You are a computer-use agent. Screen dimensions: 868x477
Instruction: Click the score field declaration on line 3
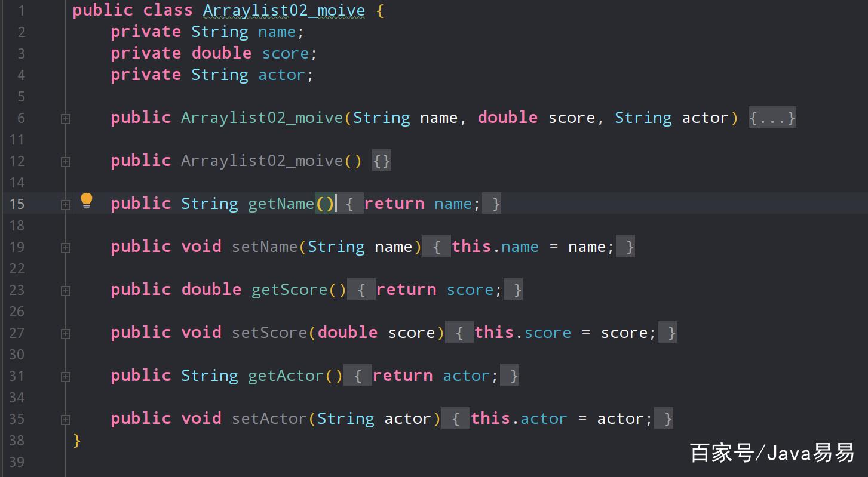pos(285,54)
